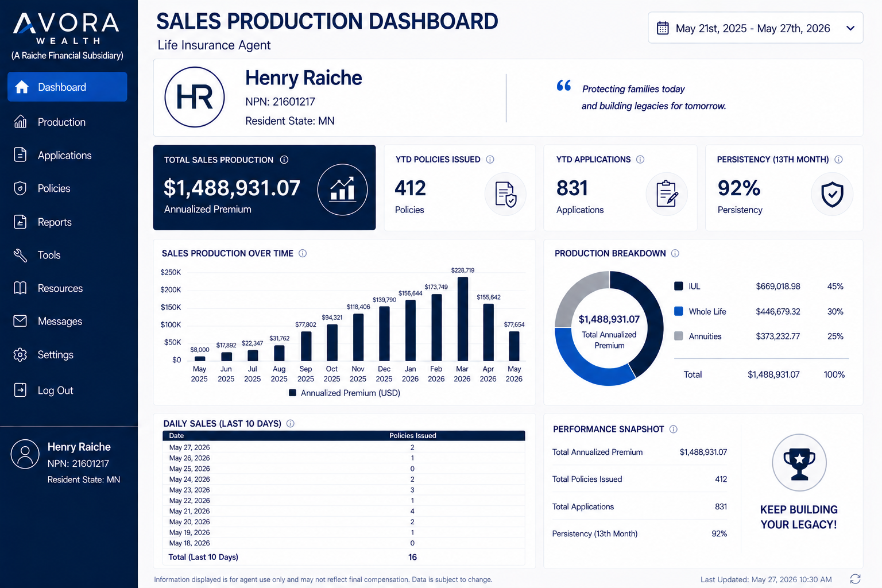Click the clipboard pencil Applications icon
The width and height of the screenshot is (882, 588).
(x=667, y=194)
